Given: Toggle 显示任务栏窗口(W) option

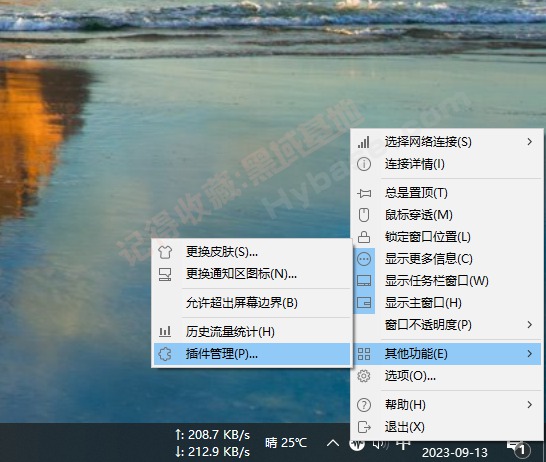Looking at the screenshot, I should click(447, 281).
